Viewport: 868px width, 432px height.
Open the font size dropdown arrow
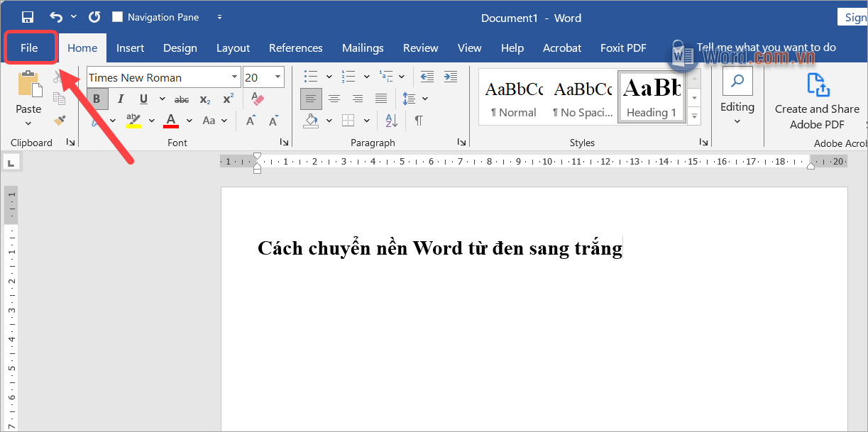click(x=278, y=77)
